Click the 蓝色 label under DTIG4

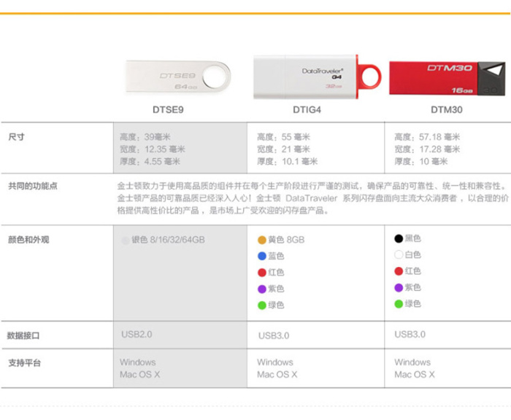click(x=276, y=256)
